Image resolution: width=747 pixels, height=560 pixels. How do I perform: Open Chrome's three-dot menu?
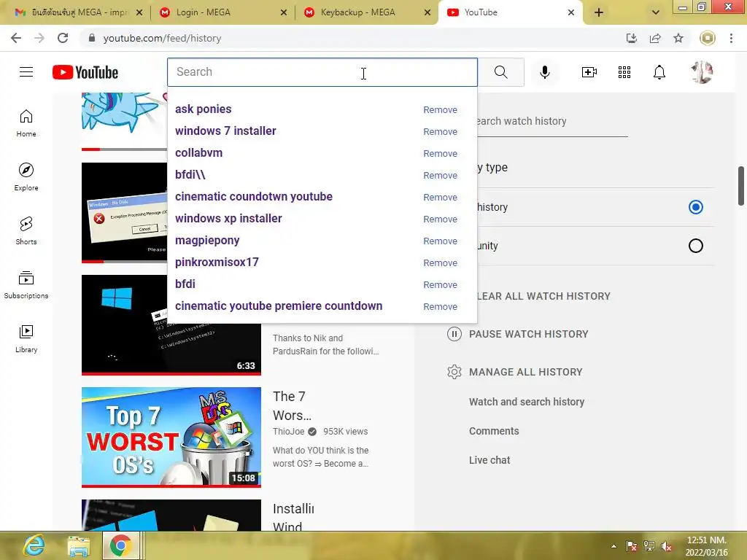pyautogui.click(x=731, y=38)
